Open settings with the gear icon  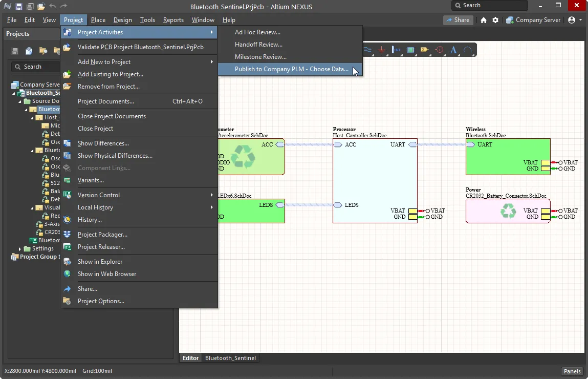click(x=495, y=20)
